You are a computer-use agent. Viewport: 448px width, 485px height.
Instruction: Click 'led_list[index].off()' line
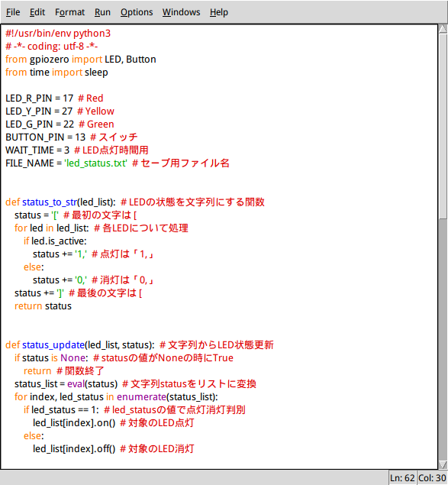tap(74, 449)
